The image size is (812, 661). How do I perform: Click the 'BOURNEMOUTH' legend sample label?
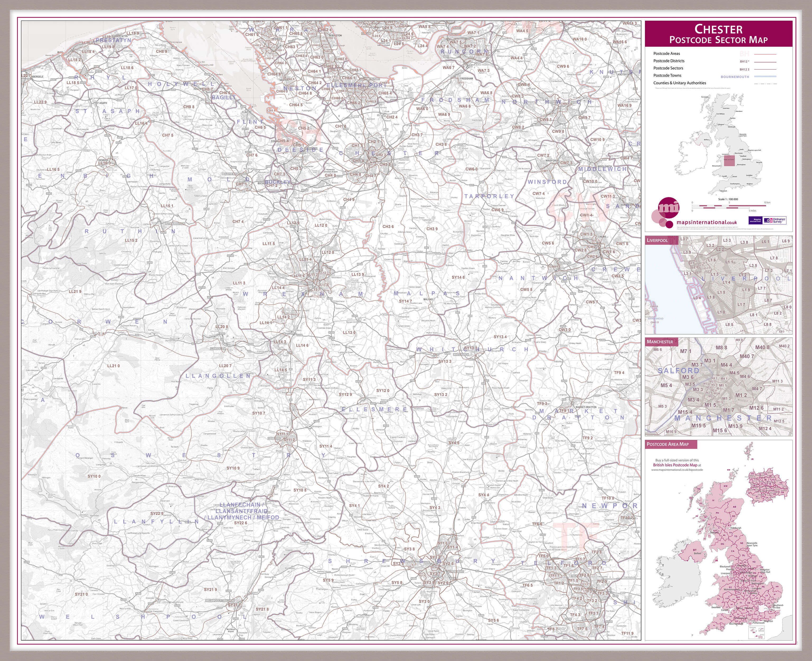coord(735,77)
